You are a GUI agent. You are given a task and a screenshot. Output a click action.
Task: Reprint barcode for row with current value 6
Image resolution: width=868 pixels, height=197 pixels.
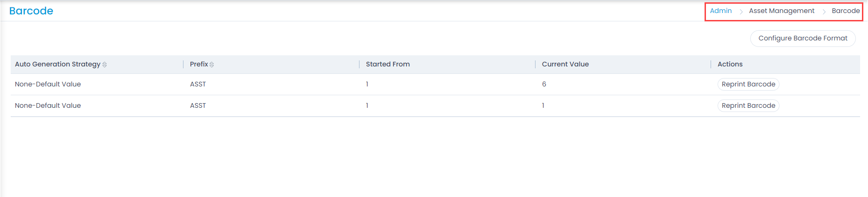point(748,84)
